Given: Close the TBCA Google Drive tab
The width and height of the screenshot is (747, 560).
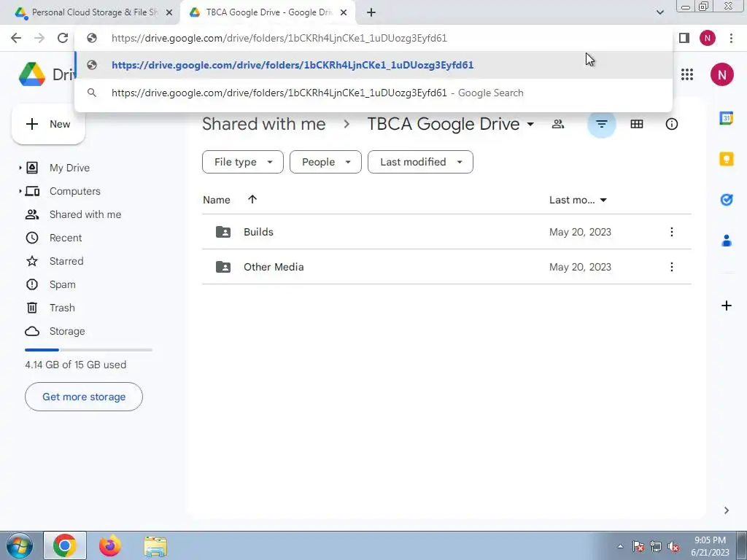Looking at the screenshot, I should click(344, 12).
